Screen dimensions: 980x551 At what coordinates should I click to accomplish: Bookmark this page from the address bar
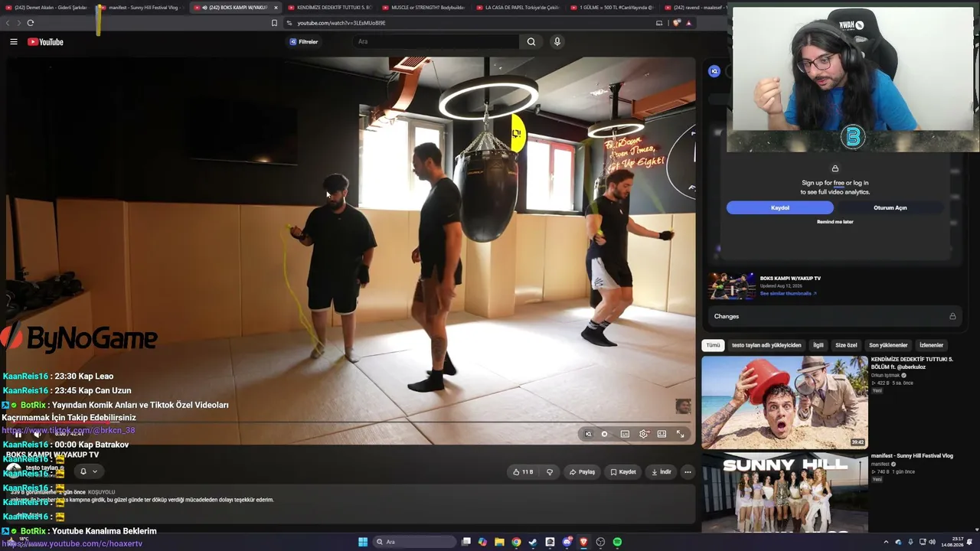274,23
